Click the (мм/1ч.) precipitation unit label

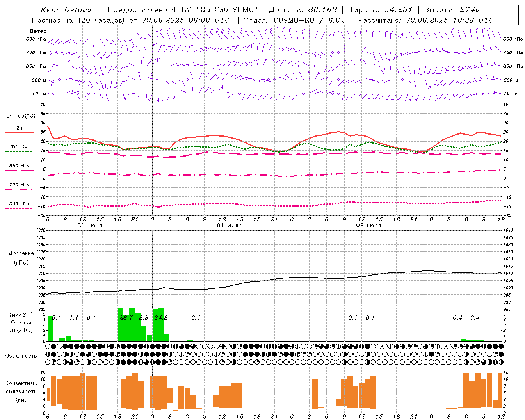coord(21,330)
